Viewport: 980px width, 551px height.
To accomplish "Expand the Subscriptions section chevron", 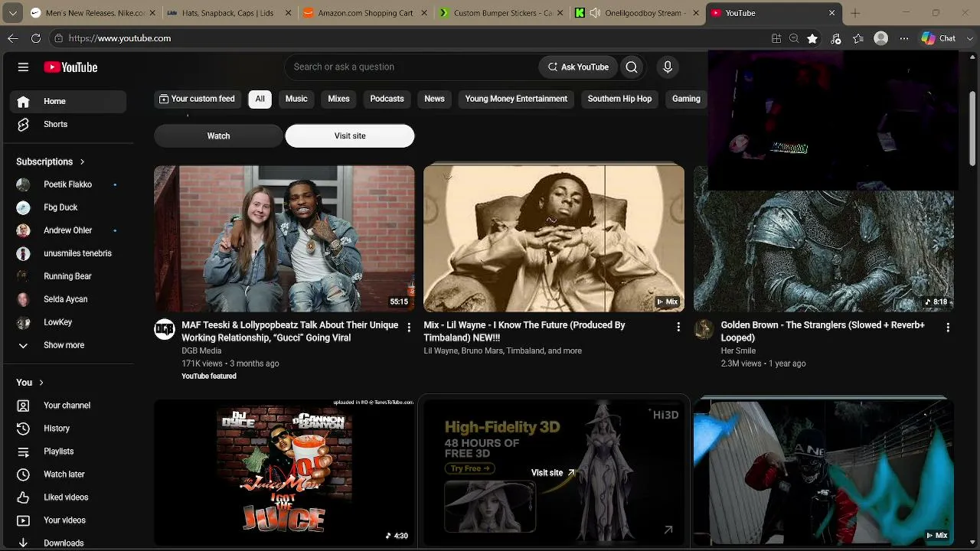I will coord(82,161).
